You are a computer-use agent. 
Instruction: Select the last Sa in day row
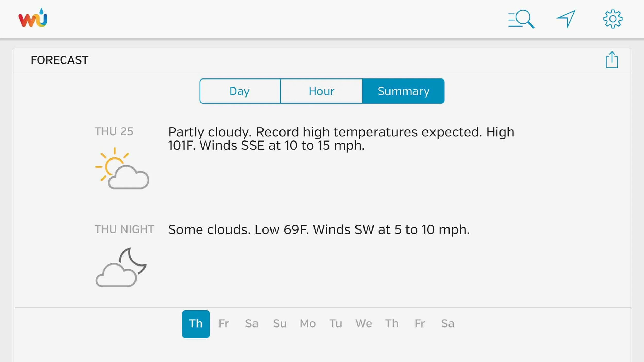tap(447, 324)
